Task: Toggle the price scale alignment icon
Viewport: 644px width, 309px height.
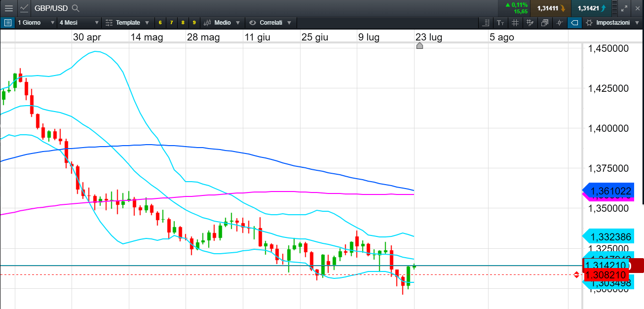Action: [487, 23]
